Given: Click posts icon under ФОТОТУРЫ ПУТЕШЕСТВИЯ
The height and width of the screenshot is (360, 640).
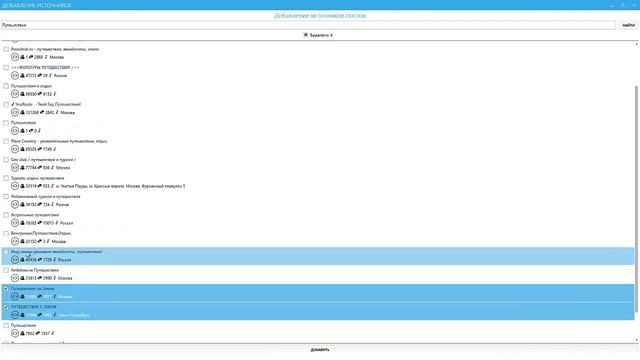Looking at the screenshot, I should pyautogui.click(x=40, y=76).
